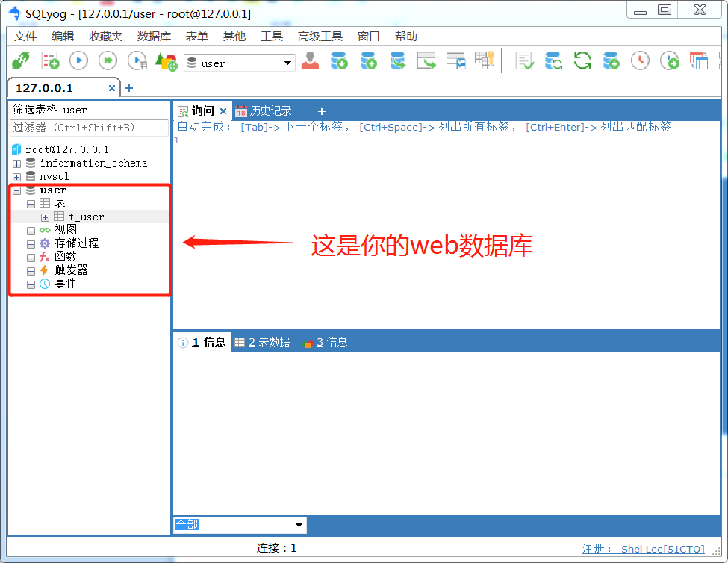Expand the 函数 folder
Viewport: 728px width, 563px height.
tap(31, 258)
